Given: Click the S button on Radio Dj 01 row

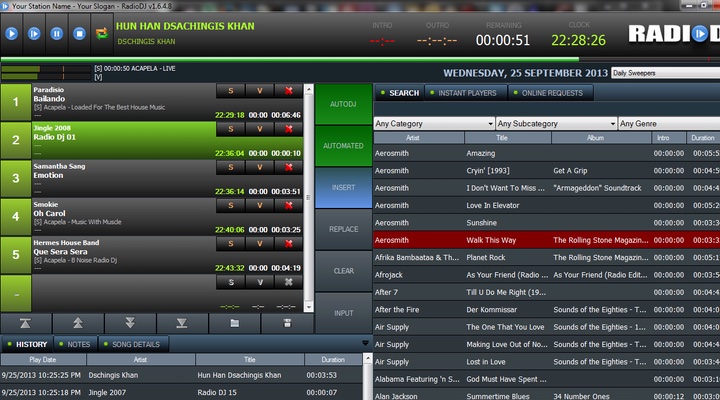Looking at the screenshot, I should point(231,129).
